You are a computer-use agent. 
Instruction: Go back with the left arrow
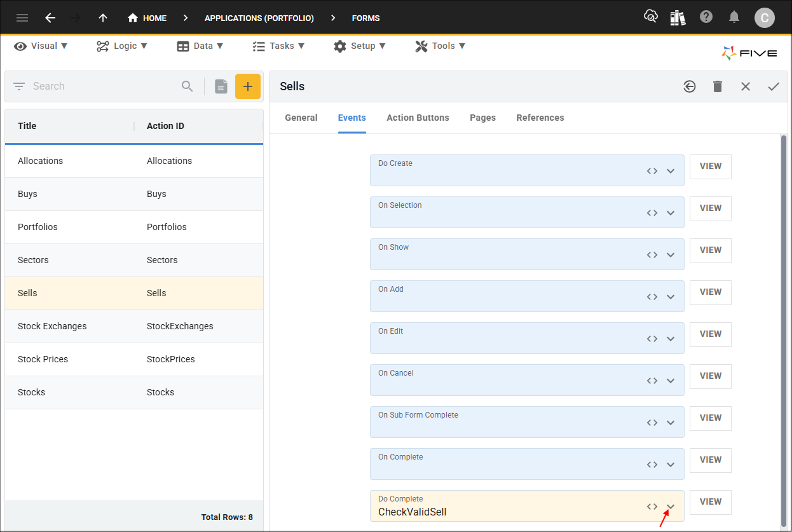[x=50, y=18]
